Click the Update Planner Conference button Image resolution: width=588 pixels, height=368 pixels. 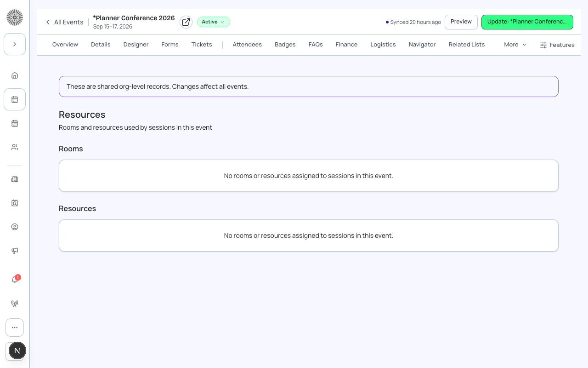(527, 22)
